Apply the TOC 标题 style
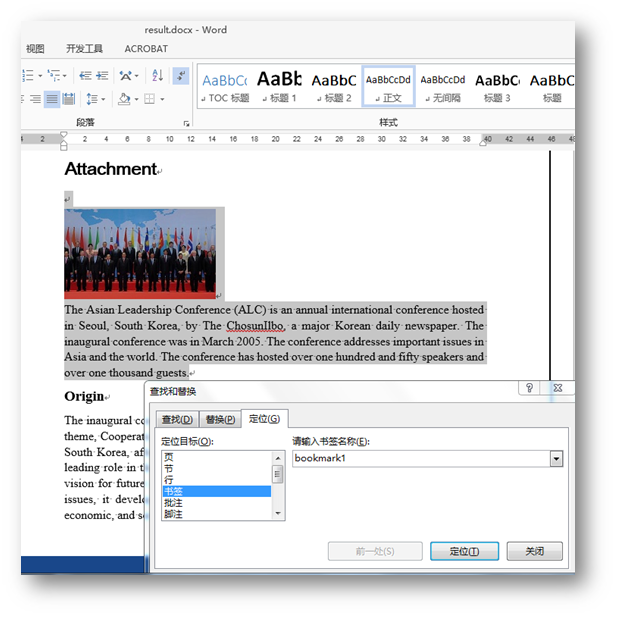Viewport: 617px width, 617px height. click(225, 87)
